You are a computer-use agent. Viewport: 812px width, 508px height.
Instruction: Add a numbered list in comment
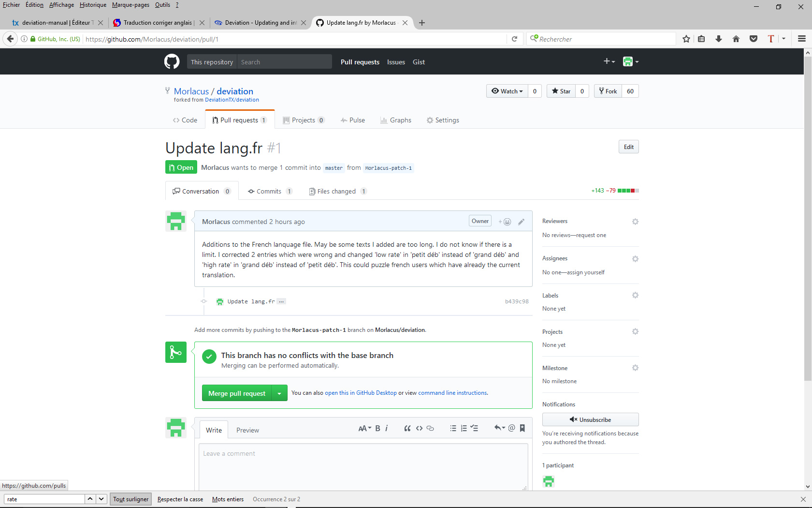(x=464, y=428)
